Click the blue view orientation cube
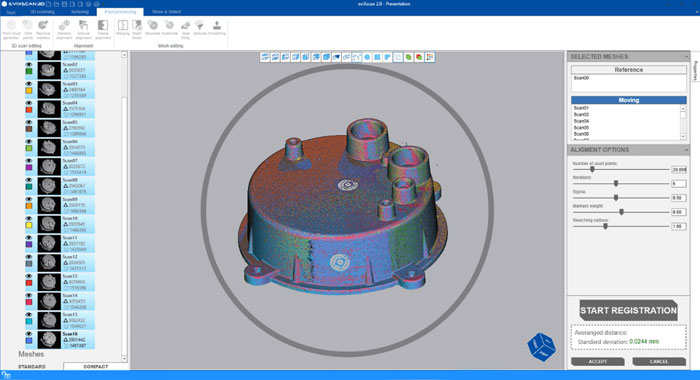The height and width of the screenshot is (380, 700). pyautogui.click(x=542, y=347)
